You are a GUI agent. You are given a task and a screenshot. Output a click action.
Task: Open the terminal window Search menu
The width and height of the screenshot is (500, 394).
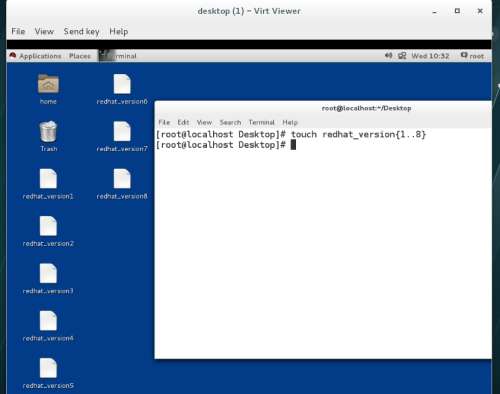click(230, 122)
